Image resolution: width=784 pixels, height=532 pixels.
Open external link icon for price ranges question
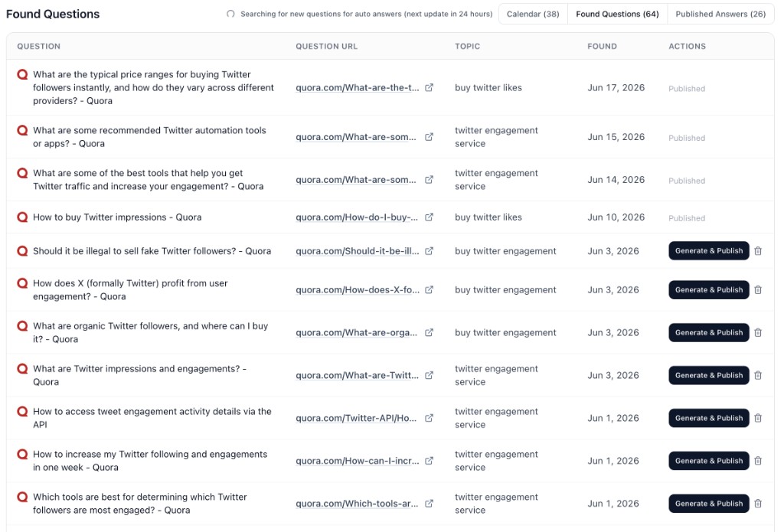pos(429,87)
